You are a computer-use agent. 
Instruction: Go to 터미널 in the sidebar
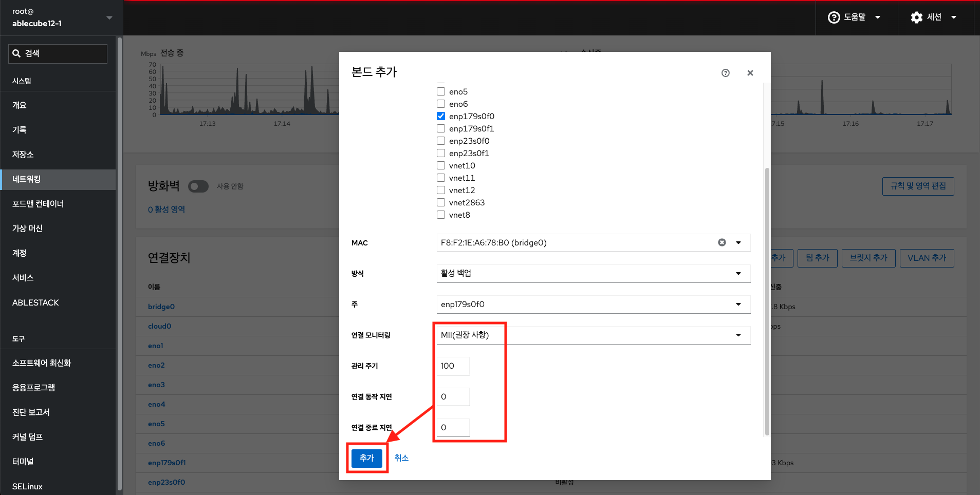tap(23, 462)
